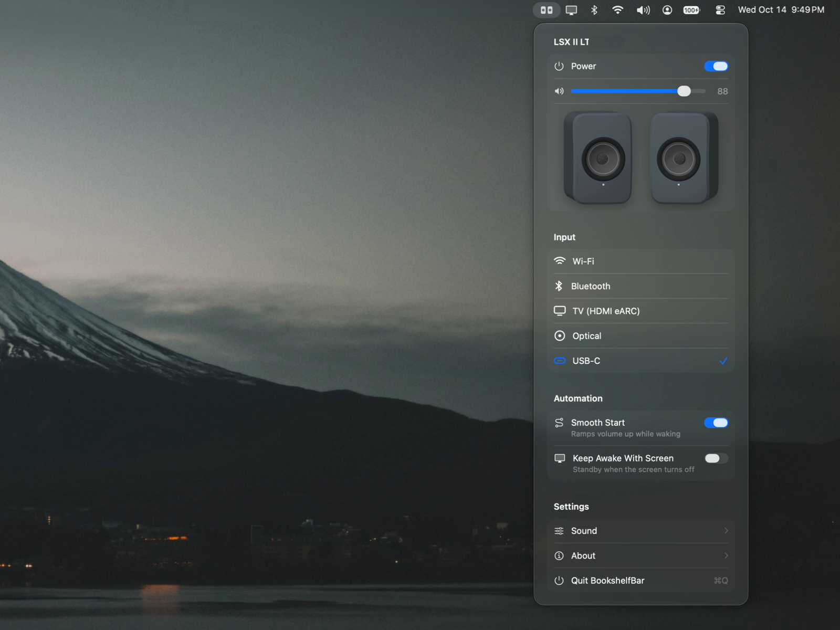
Task: Select Bluetooth as input source
Action: [640, 286]
